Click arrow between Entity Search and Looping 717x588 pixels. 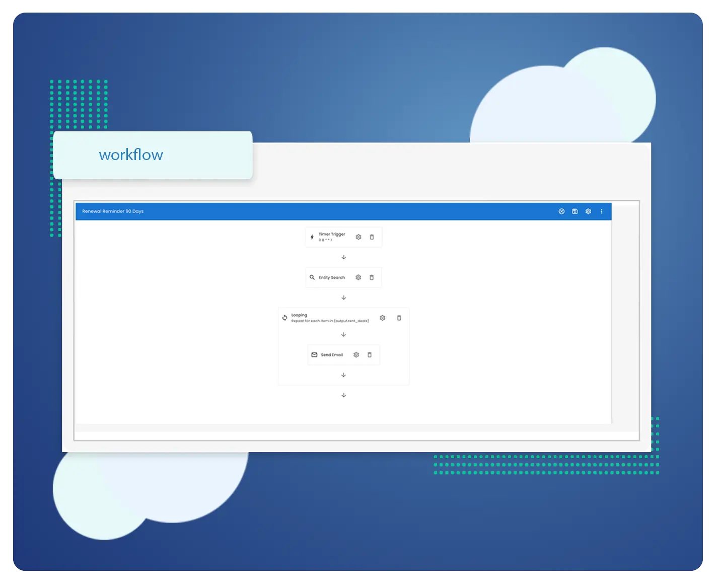pos(344,298)
